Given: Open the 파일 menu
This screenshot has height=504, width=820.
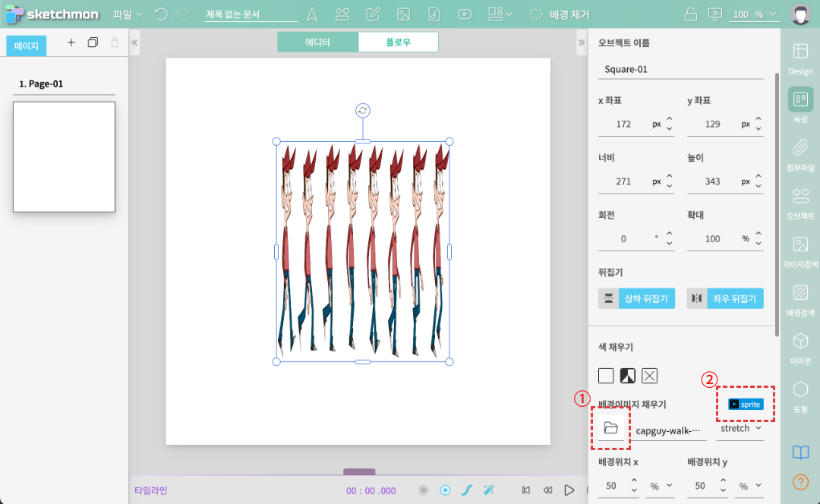Looking at the screenshot, I should tap(128, 14).
